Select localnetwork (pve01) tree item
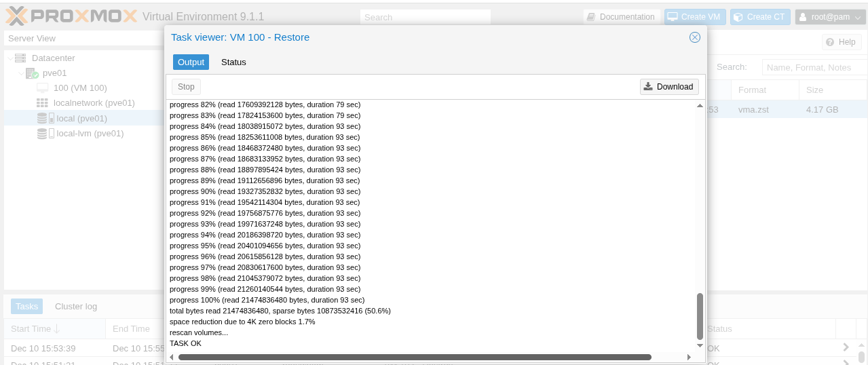868x365 pixels. 94,103
